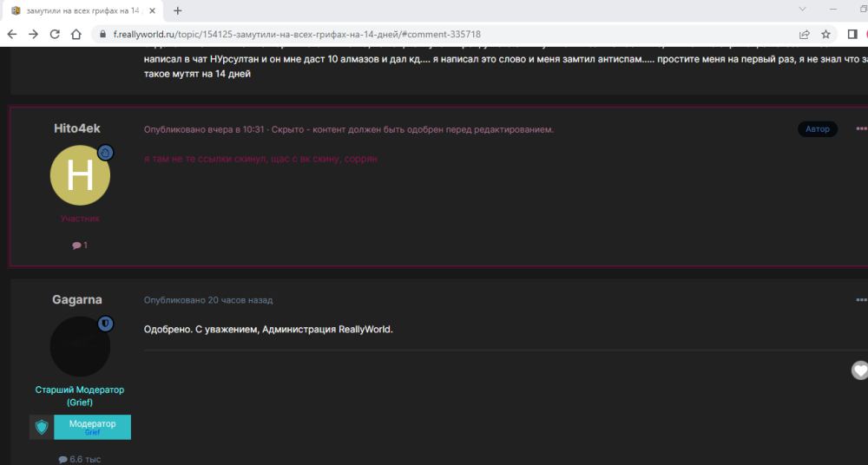
Task: Go forward to the next page
Action: coord(33,35)
